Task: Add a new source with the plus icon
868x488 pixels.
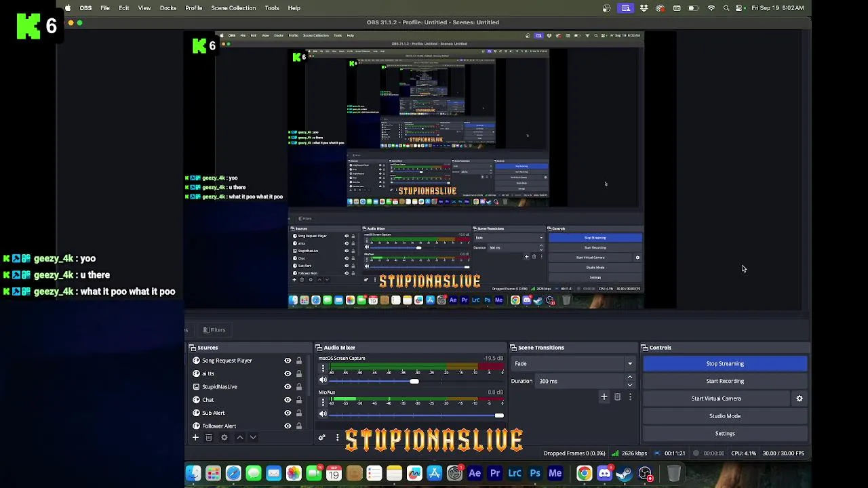Action: click(x=195, y=438)
